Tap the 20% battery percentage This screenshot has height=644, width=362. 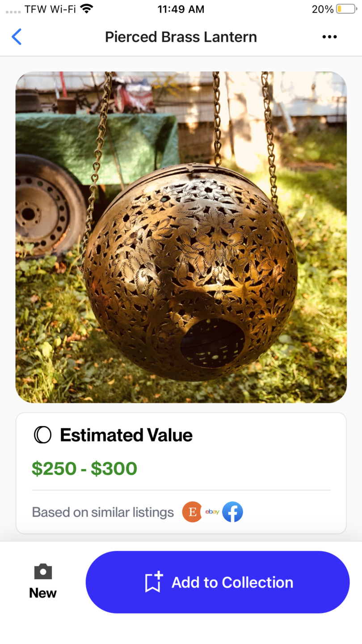pyautogui.click(x=323, y=9)
